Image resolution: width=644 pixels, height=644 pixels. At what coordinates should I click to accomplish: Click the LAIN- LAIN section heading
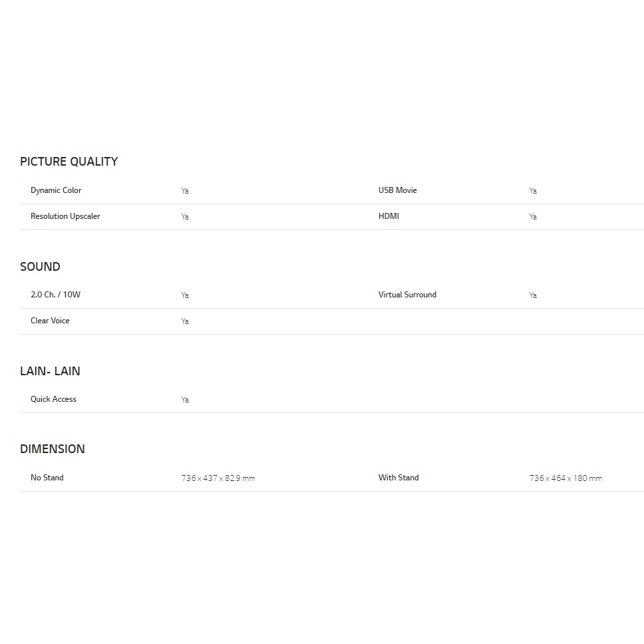click(x=50, y=371)
